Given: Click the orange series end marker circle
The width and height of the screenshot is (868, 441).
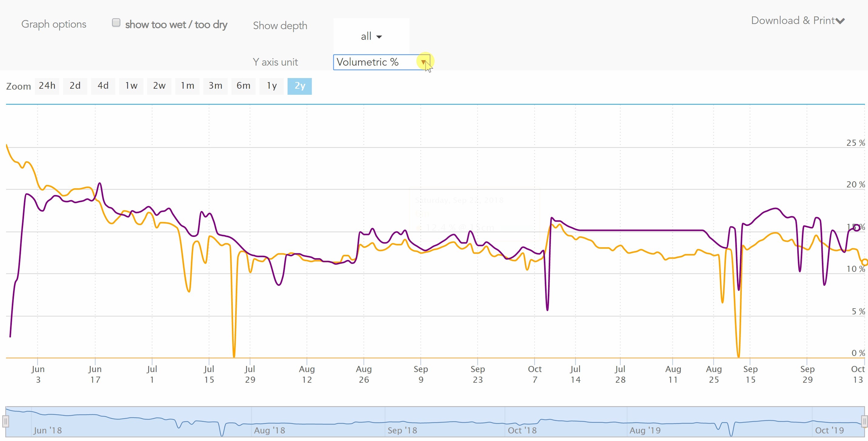Looking at the screenshot, I should click(865, 262).
